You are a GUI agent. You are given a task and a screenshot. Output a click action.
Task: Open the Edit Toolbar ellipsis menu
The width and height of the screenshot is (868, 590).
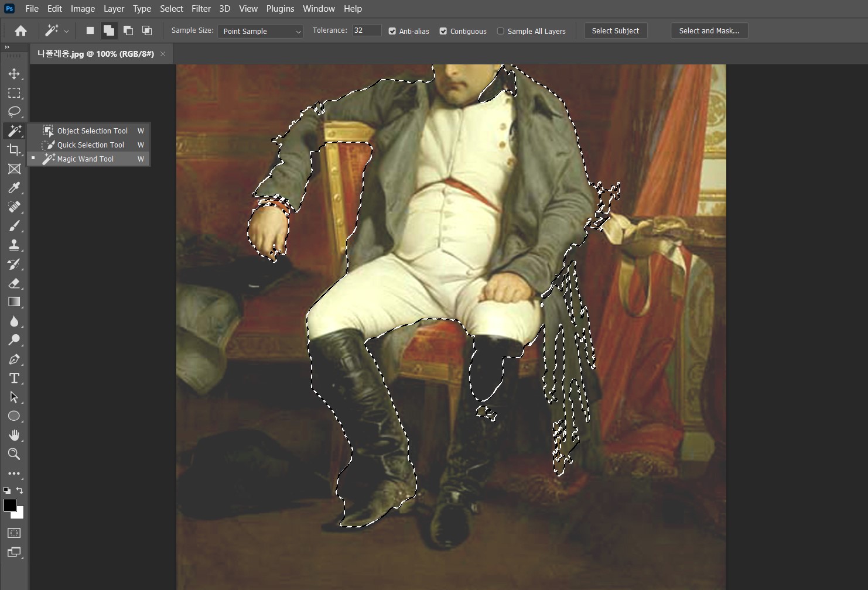[x=14, y=473]
